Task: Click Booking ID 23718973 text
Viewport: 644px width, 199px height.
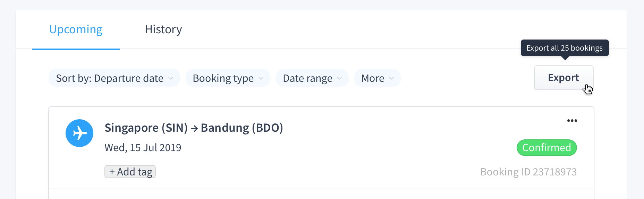Action: pos(528,172)
